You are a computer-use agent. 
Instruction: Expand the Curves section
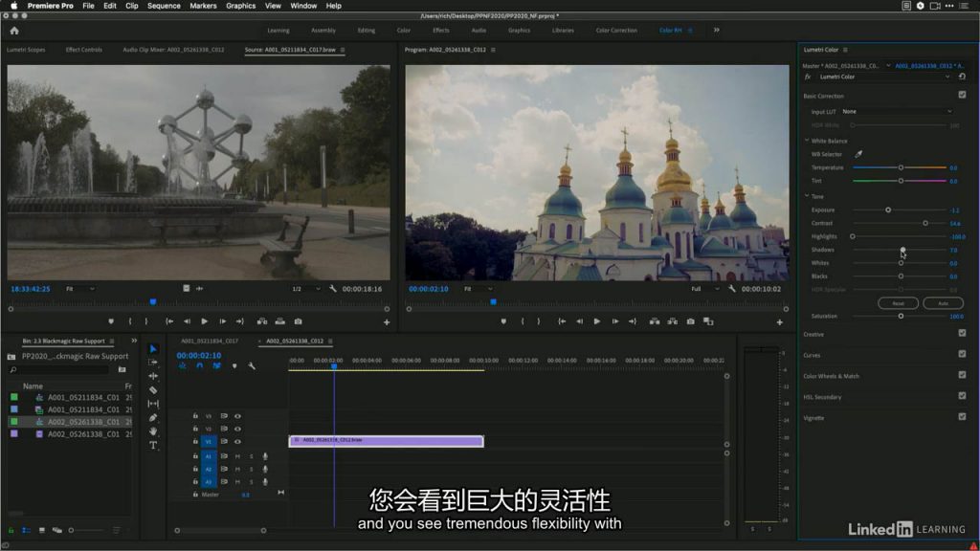pyautogui.click(x=812, y=356)
